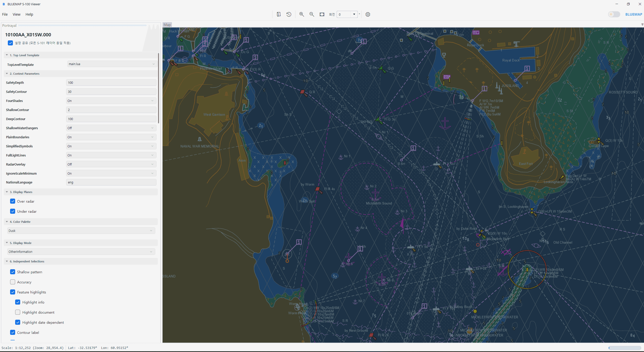Open the PlainBoundaries dropdown
The width and height of the screenshot is (644, 352).
(111, 137)
